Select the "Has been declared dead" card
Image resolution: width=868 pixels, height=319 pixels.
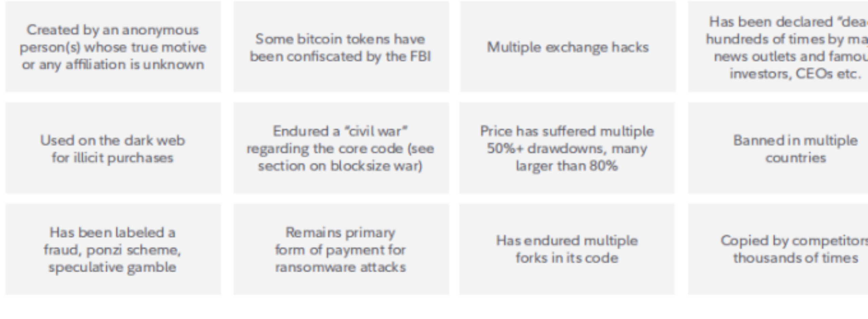click(x=778, y=46)
